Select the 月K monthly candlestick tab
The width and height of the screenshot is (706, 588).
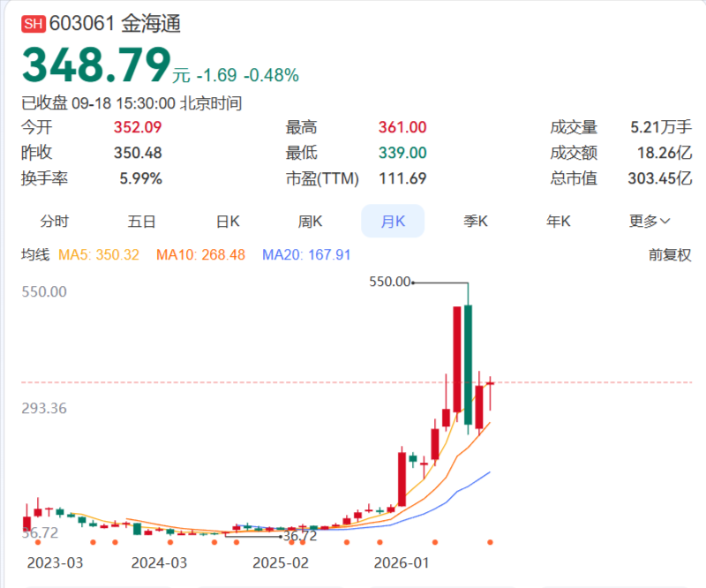[x=393, y=221]
